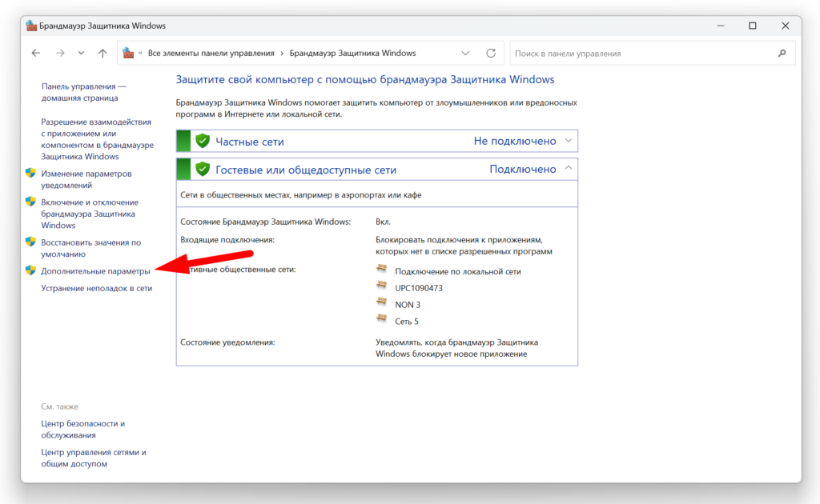
Task: Collapse Гостевые или общедоступные сети chevron
Action: point(569,168)
